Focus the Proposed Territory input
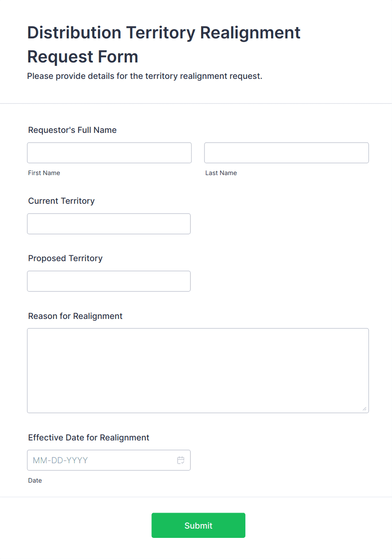Viewport: 392px width, 559px height. click(109, 281)
